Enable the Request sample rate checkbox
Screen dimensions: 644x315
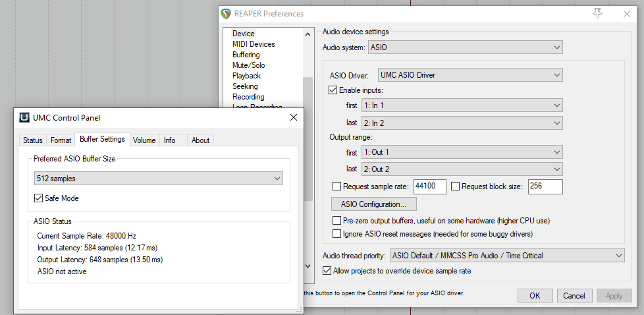tap(336, 186)
